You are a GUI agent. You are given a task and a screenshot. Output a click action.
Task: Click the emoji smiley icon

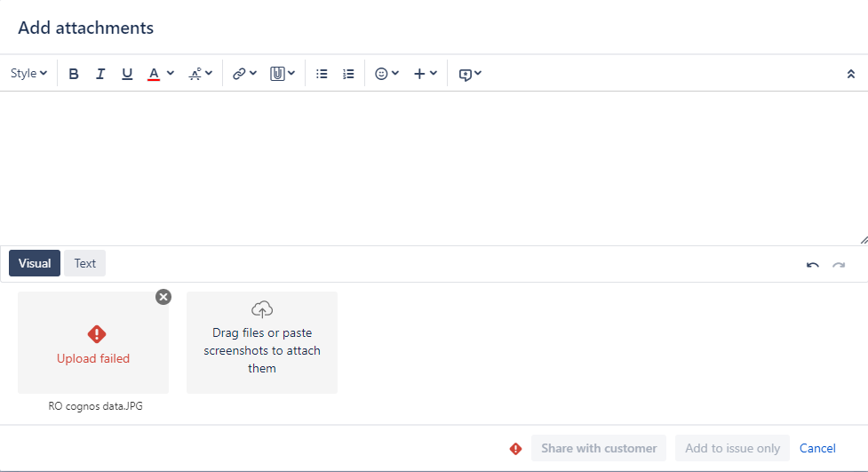[381, 74]
